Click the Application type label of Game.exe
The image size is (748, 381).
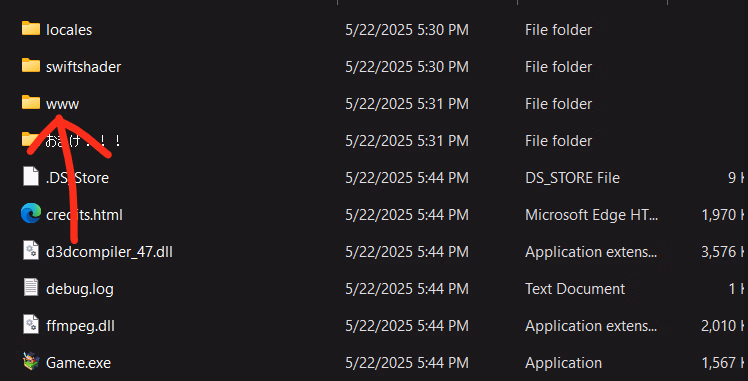563,363
